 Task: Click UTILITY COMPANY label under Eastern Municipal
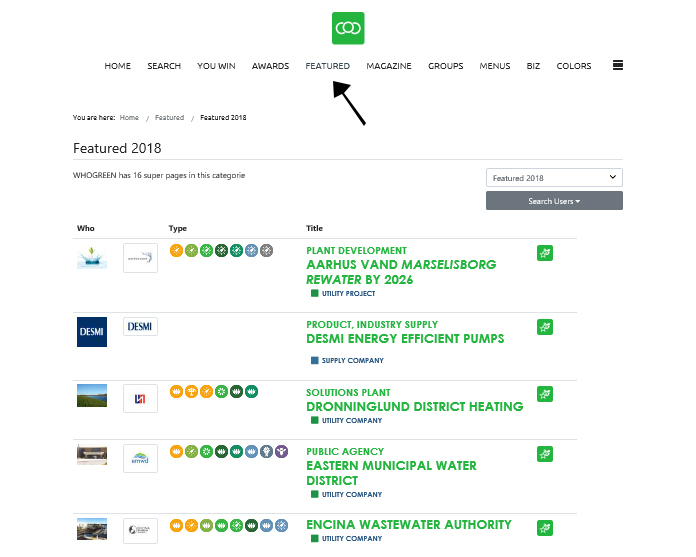[x=352, y=494]
